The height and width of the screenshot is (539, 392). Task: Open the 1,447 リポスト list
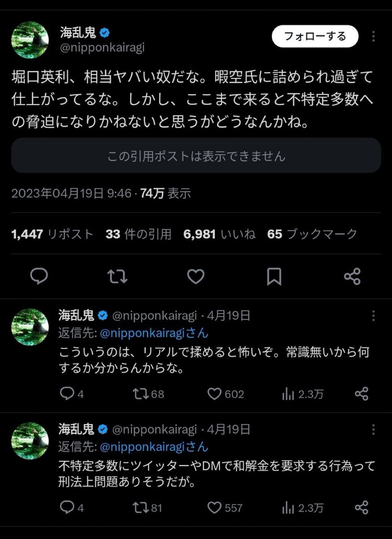pos(53,234)
